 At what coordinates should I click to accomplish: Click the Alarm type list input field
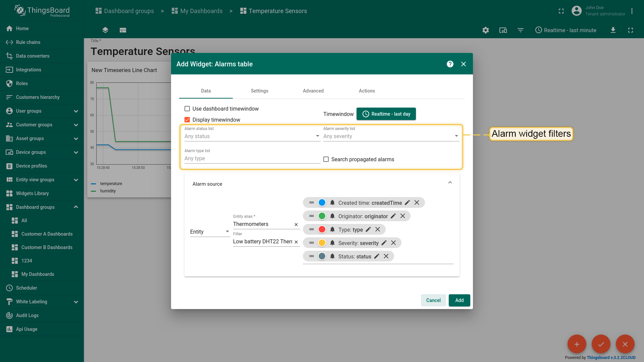point(252,159)
